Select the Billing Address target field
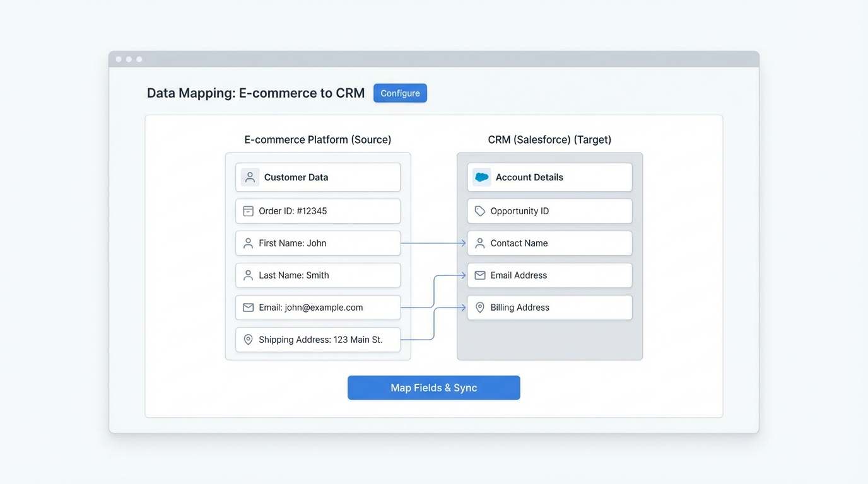The height and width of the screenshot is (484, 868). 549,307
